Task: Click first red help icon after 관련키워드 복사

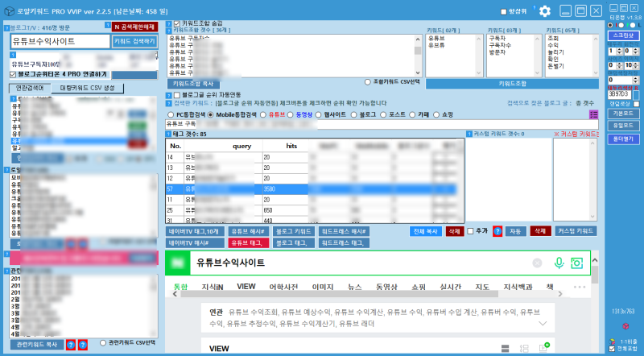Action: click(x=71, y=345)
